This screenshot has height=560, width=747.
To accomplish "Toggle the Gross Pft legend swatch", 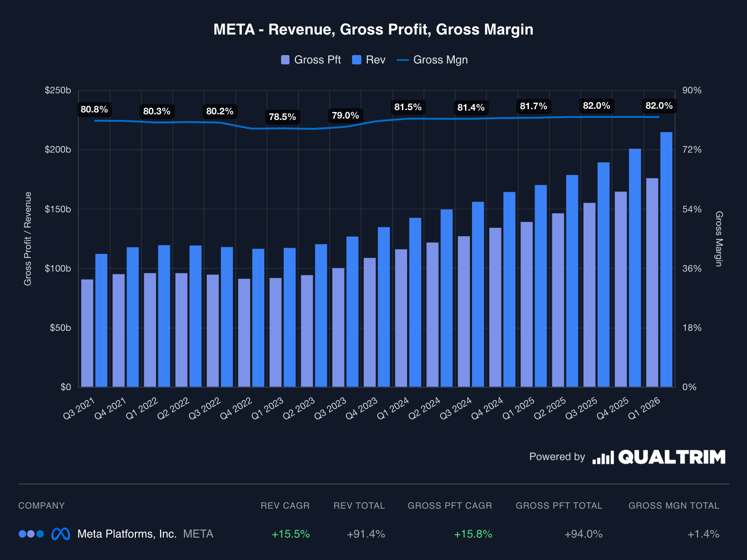I will coord(285,60).
